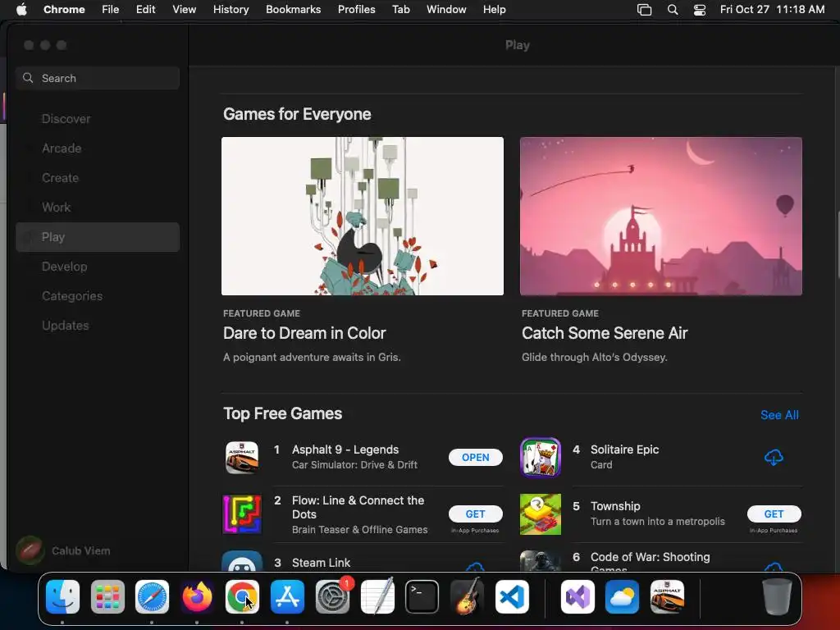Click the Asphalt 9 - Legends app icon in the list
Viewport: 840px width, 630px height.
click(242, 458)
